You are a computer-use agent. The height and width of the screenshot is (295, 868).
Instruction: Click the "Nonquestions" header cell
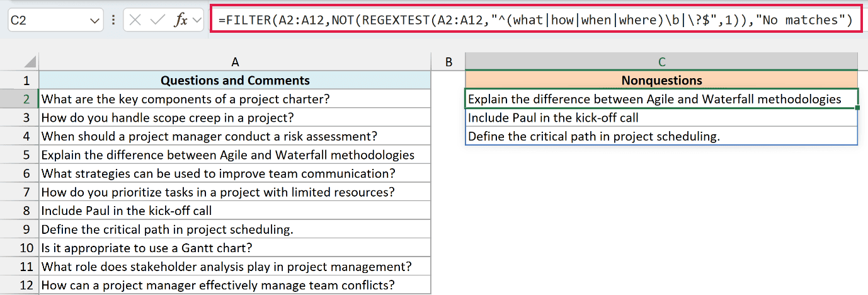661,80
